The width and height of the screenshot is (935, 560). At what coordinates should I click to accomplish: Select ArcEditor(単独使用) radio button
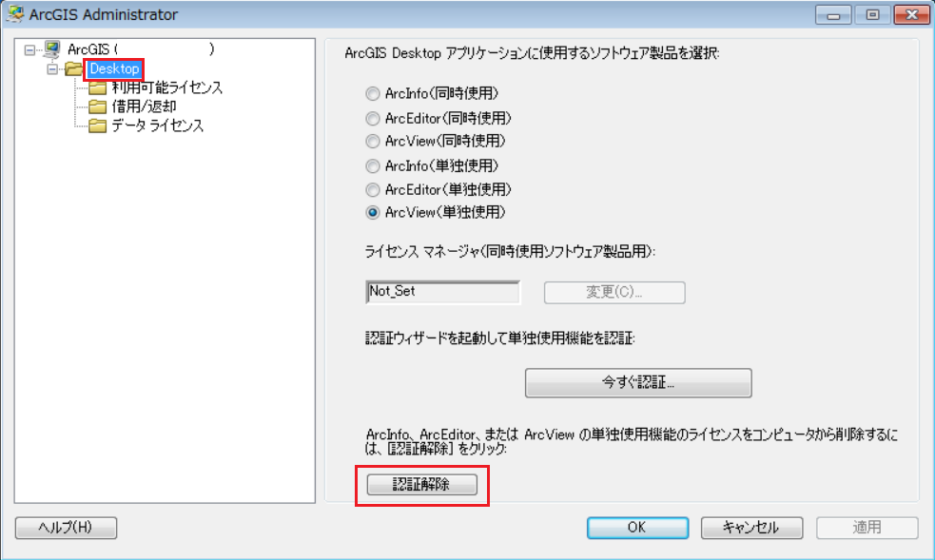pyautogui.click(x=373, y=190)
